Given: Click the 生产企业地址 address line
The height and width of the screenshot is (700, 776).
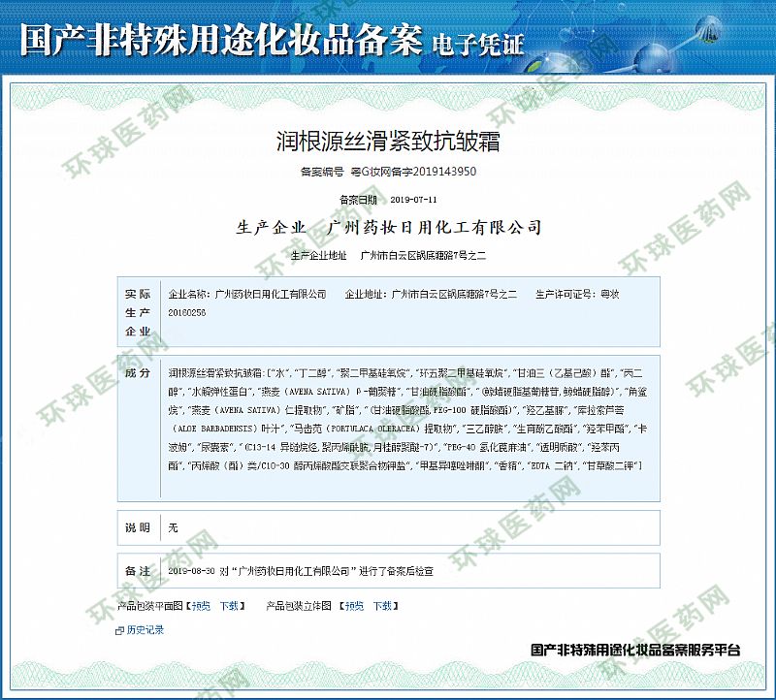Looking at the screenshot, I should [x=388, y=256].
